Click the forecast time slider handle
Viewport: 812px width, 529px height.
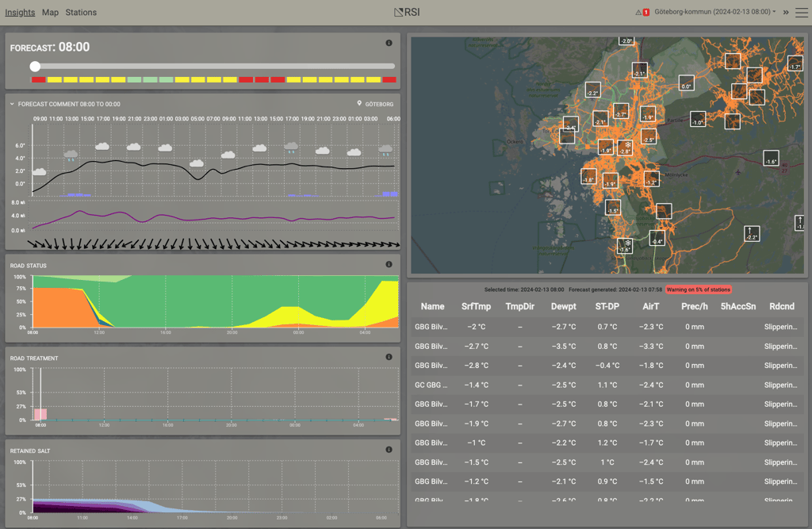click(x=35, y=67)
